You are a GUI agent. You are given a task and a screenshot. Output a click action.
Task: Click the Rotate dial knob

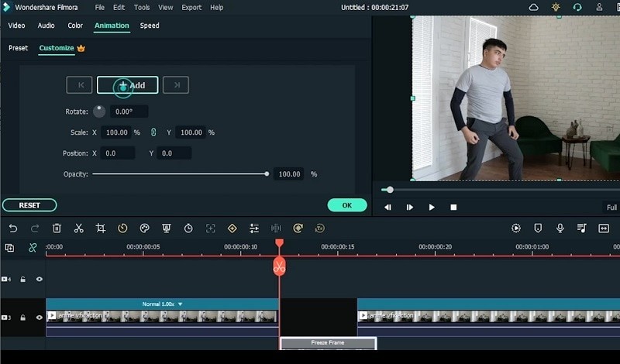tap(99, 112)
